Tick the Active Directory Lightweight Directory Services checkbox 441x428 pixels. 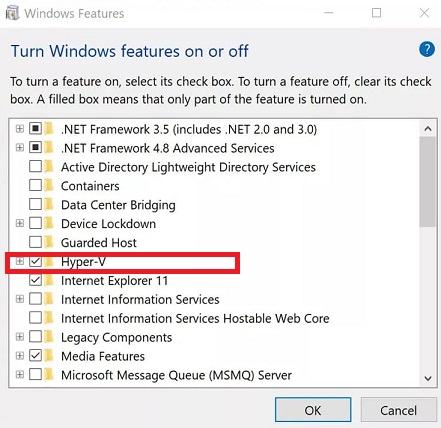click(35, 166)
